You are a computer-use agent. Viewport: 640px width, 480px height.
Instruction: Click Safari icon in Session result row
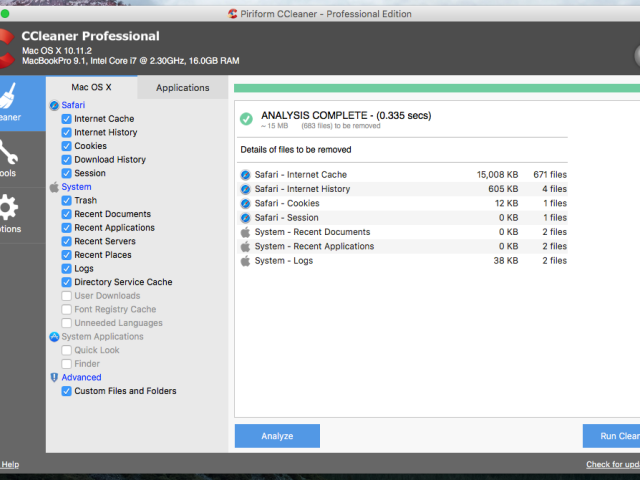(245, 218)
